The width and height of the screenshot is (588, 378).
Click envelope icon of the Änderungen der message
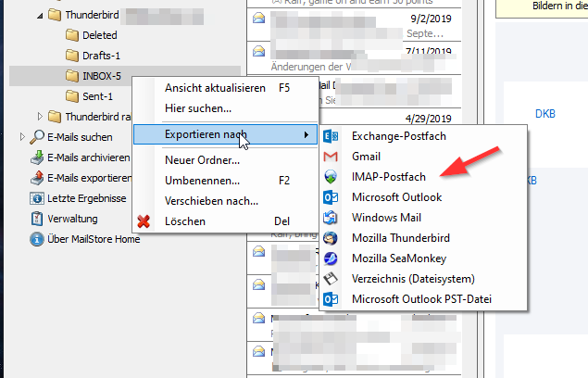pos(258,51)
